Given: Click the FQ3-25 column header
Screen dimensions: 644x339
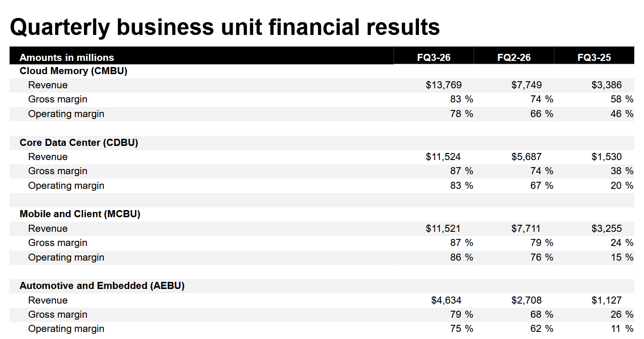Looking at the screenshot, I should point(594,58).
